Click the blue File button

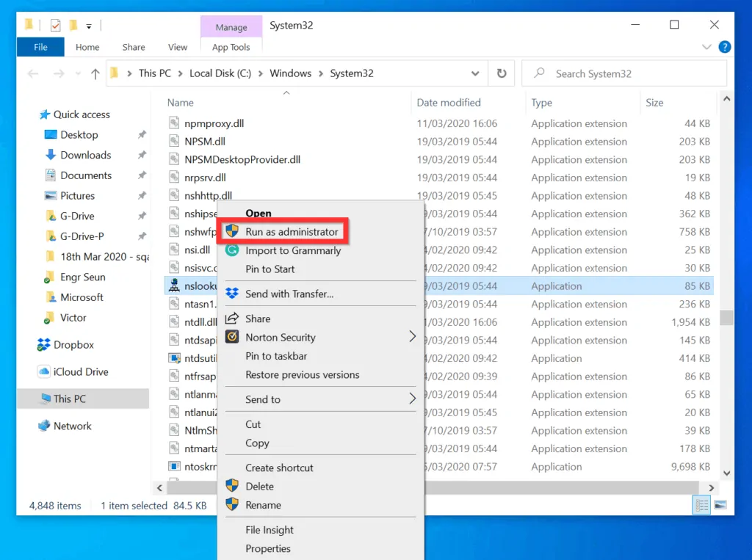[x=40, y=47]
